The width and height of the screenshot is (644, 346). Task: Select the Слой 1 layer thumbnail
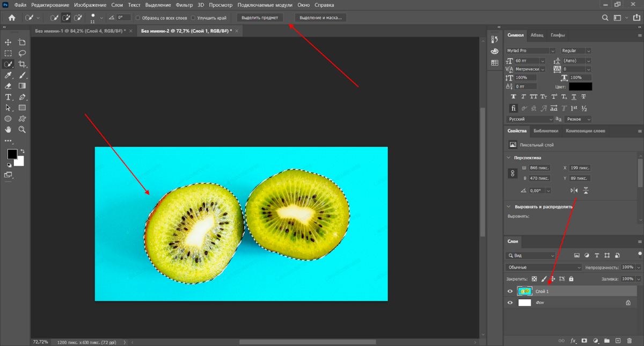[524, 291]
